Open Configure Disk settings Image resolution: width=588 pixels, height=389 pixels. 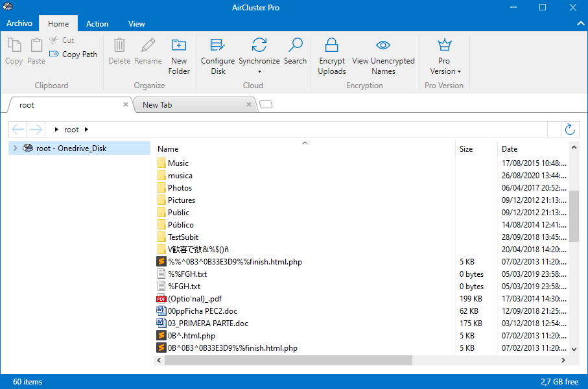point(218,56)
